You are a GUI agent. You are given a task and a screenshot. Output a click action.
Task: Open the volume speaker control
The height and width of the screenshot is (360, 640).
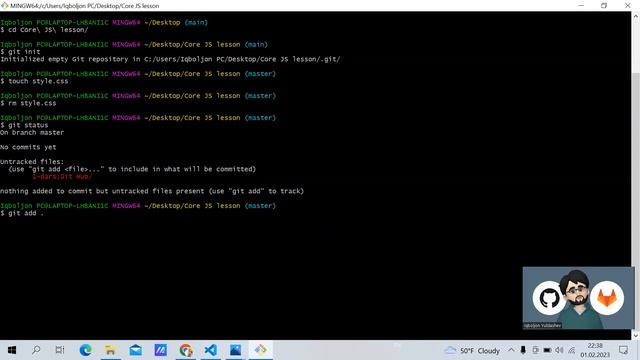559,350
